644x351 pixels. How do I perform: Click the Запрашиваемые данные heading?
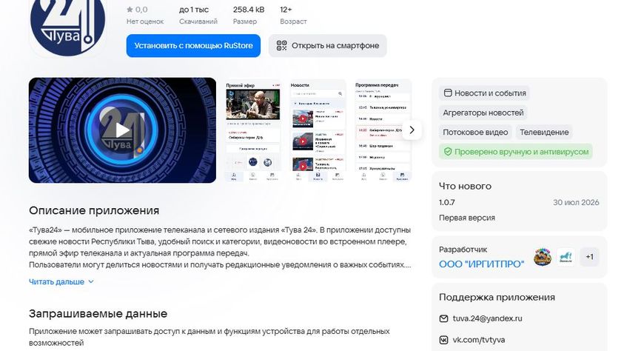[x=98, y=313]
